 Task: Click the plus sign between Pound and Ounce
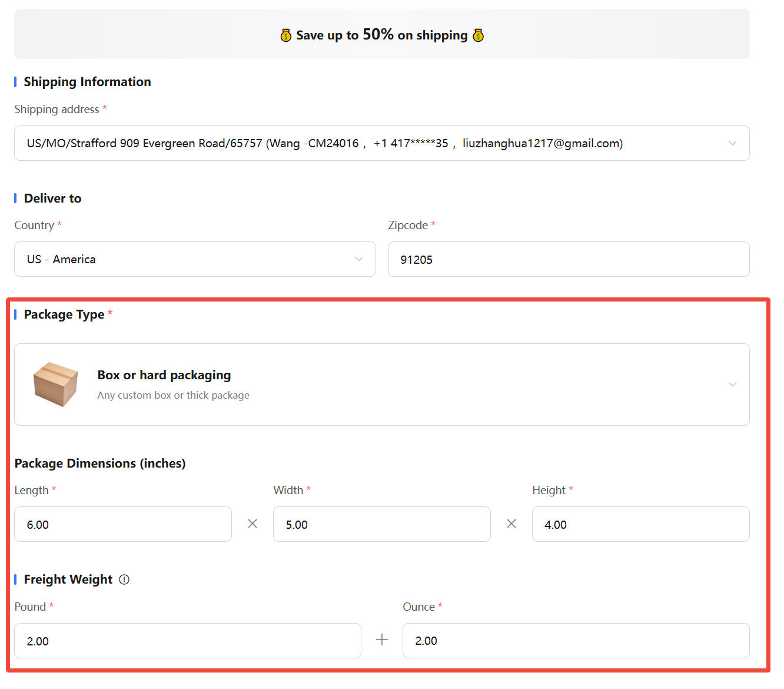click(x=382, y=640)
